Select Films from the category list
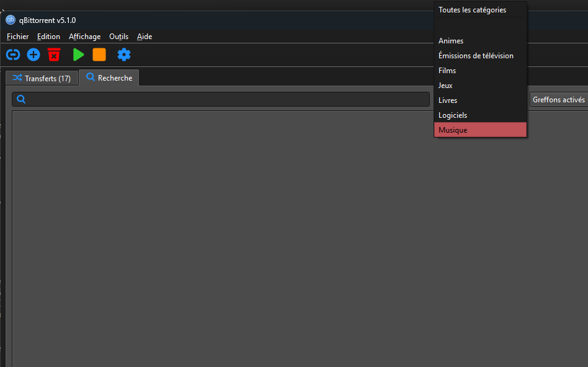This screenshot has height=367, width=588. (x=447, y=71)
